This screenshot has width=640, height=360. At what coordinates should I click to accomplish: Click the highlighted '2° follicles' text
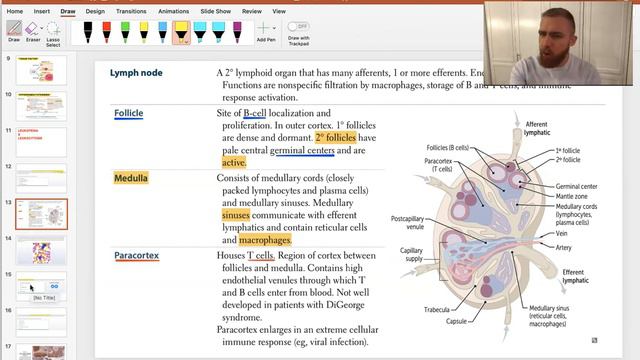tap(336, 138)
